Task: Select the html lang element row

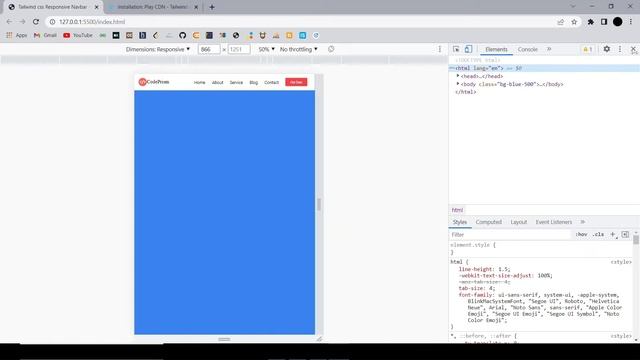Action: pos(544,68)
